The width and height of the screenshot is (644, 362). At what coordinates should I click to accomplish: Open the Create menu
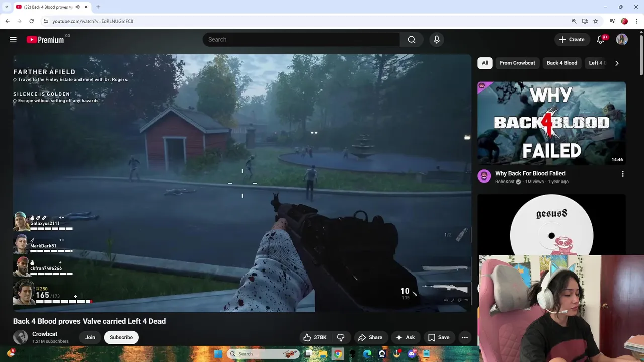[572, 40]
